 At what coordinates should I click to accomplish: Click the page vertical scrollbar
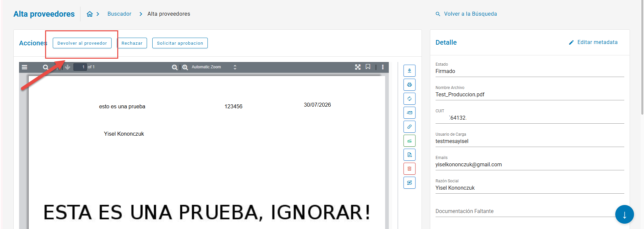tap(642, 57)
